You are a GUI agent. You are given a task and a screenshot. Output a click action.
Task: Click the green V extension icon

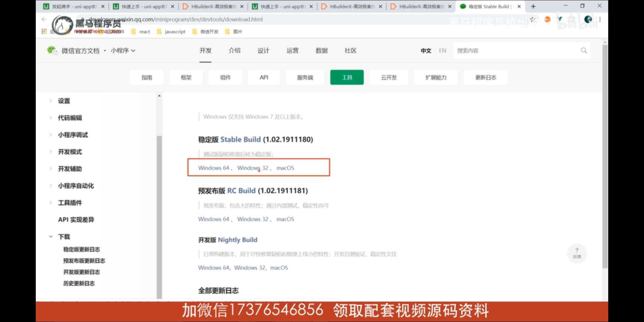560,19
